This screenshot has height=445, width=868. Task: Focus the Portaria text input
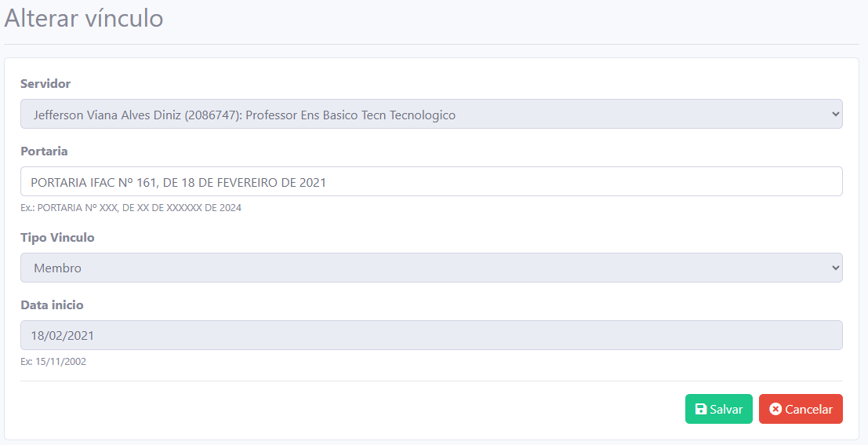click(x=431, y=181)
